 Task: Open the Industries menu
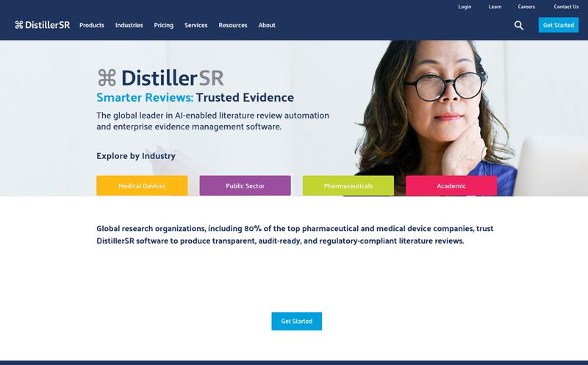coord(129,25)
